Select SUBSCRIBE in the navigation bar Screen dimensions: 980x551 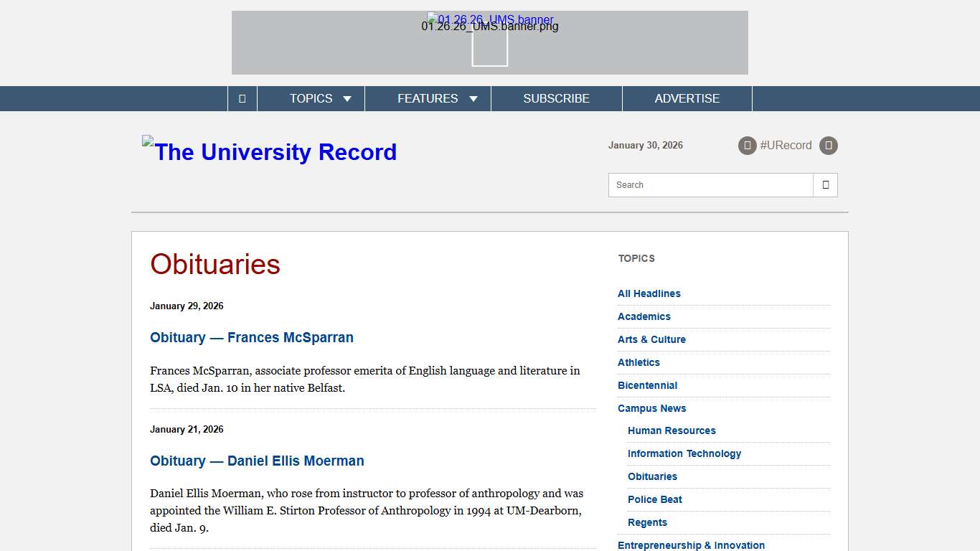(x=556, y=98)
